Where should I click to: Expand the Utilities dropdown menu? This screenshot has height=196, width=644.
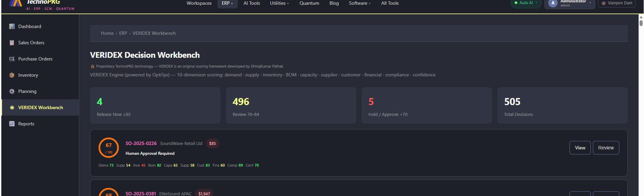(279, 3)
